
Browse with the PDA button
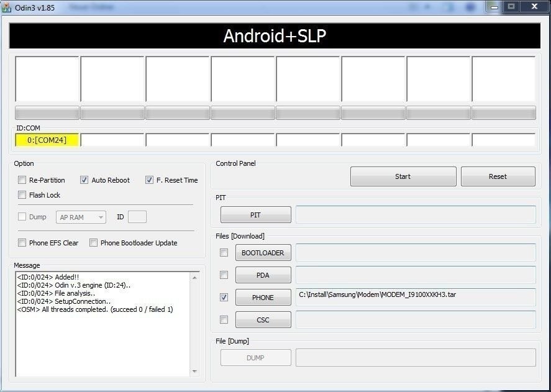(x=263, y=275)
